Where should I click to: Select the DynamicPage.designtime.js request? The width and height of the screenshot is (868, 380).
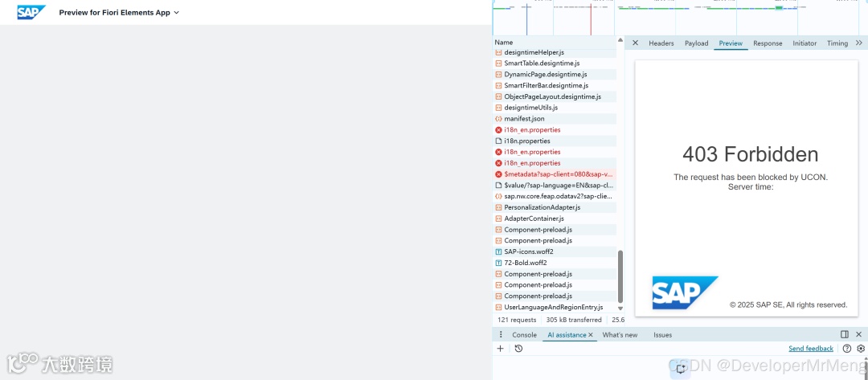pyautogui.click(x=554, y=74)
